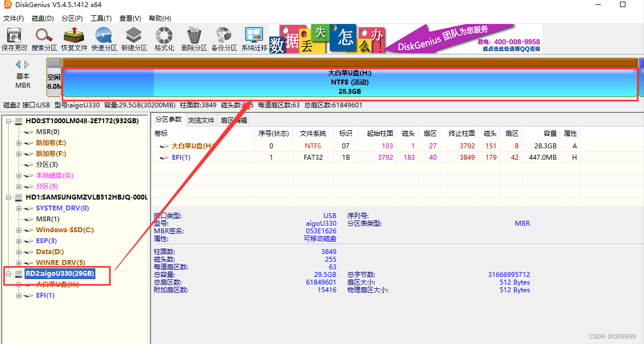The image size is (644, 344).
Task: Go to next disk with right arrow
Action: click(x=27, y=64)
